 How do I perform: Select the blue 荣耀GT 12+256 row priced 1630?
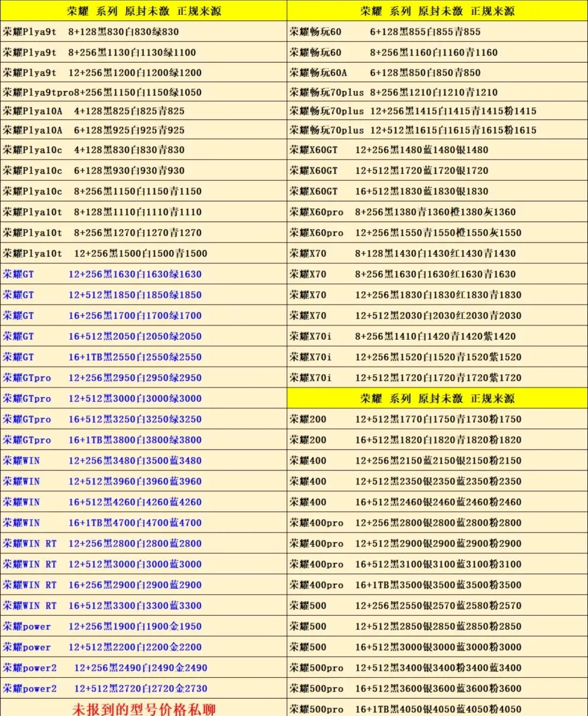(x=144, y=274)
